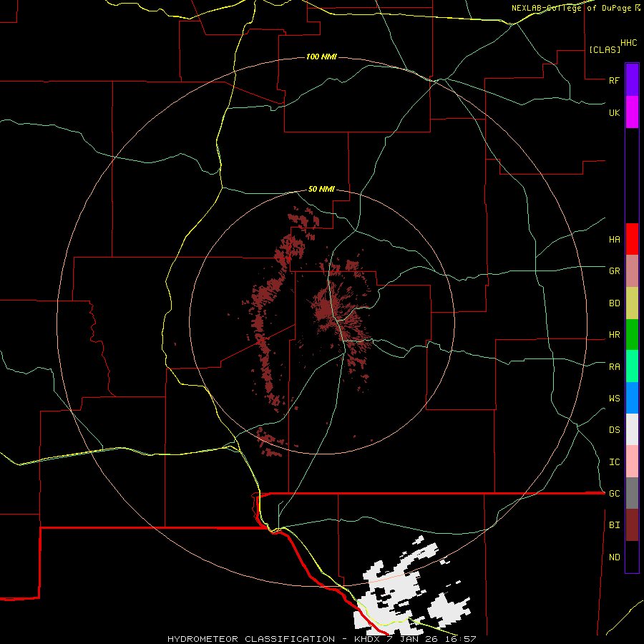Click the BI brown legend swatch
This screenshot has width=644, height=644.
click(x=632, y=525)
